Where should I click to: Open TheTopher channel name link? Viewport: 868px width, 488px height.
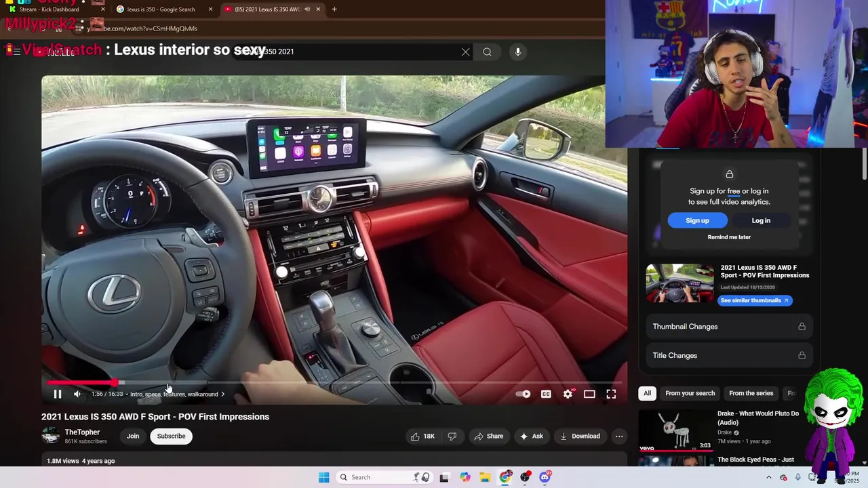(82, 432)
